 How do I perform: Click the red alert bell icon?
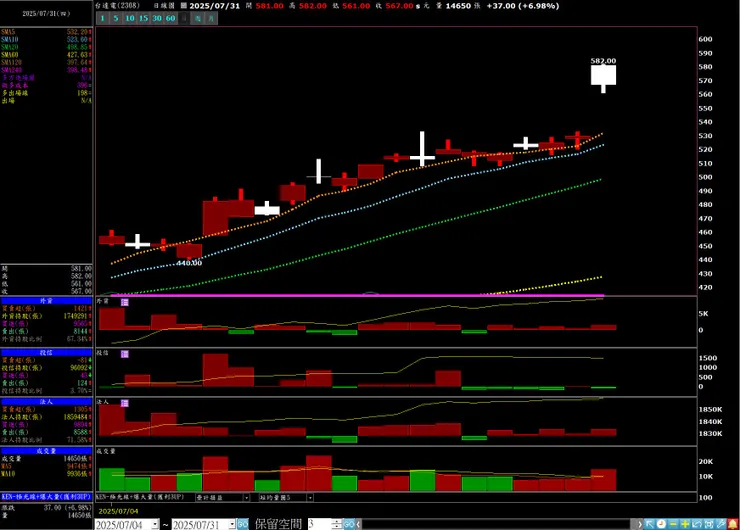[x=732, y=524]
